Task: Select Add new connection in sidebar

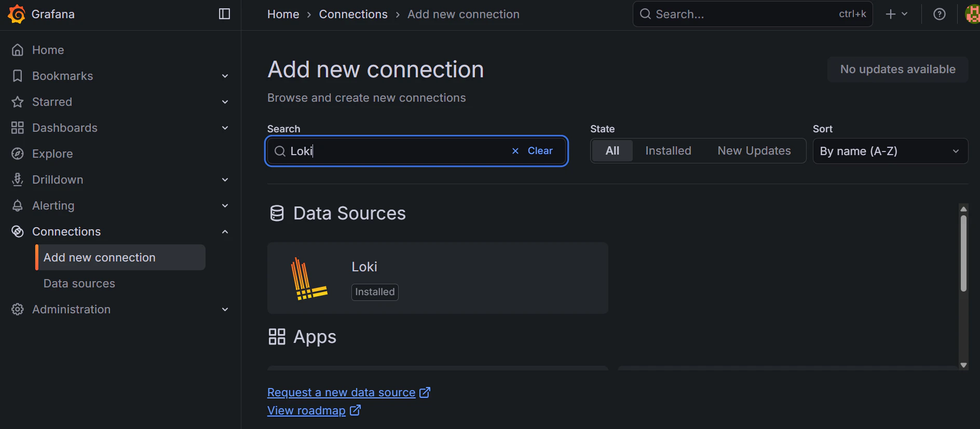Action: pos(120,257)
